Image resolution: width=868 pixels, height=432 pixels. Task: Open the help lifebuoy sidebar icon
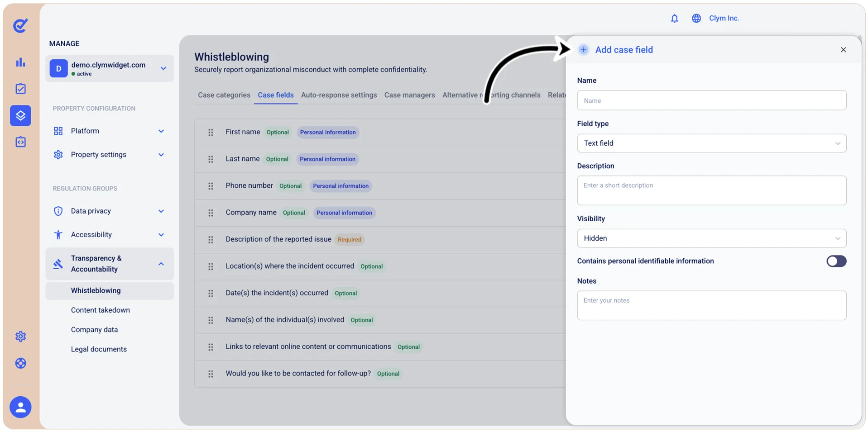(20, 363)
